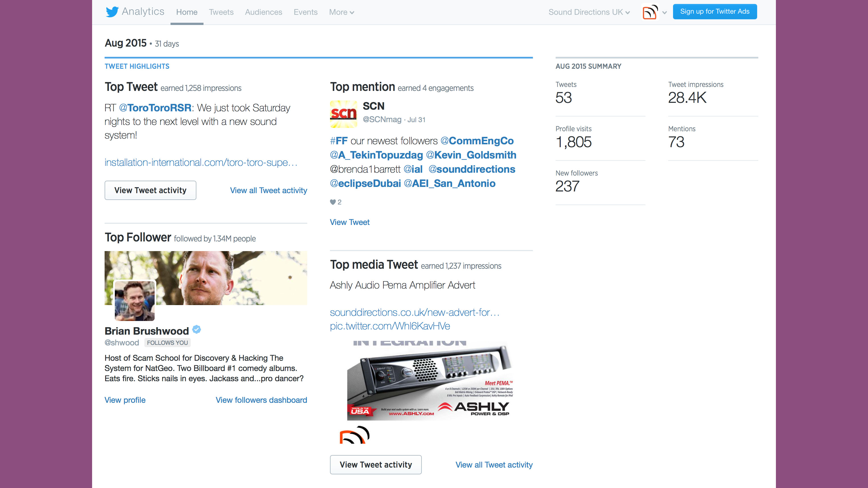868x488 pixels.
Task: Open the View Tweet link for SCN mention
Action: (x=349, y=222)
